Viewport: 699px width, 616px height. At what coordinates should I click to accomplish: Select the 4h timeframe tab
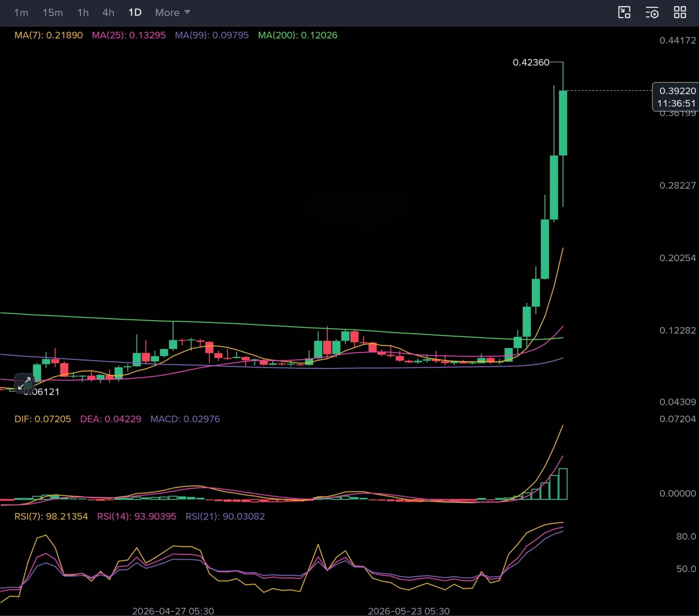tap(108, 13)
